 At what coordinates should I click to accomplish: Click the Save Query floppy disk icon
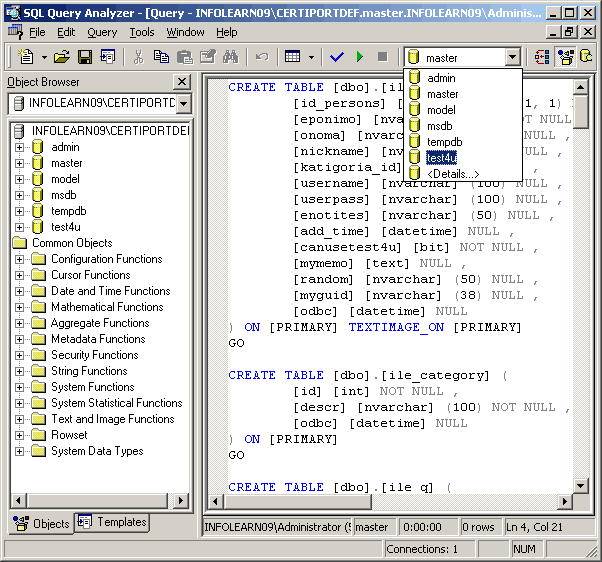(x=84, y=57)
